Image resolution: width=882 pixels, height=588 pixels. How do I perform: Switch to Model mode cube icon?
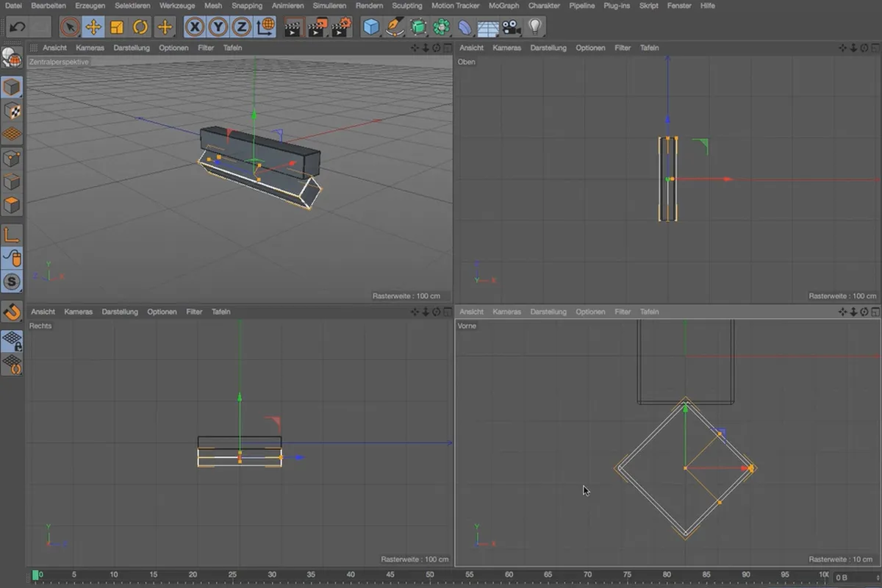12,87
